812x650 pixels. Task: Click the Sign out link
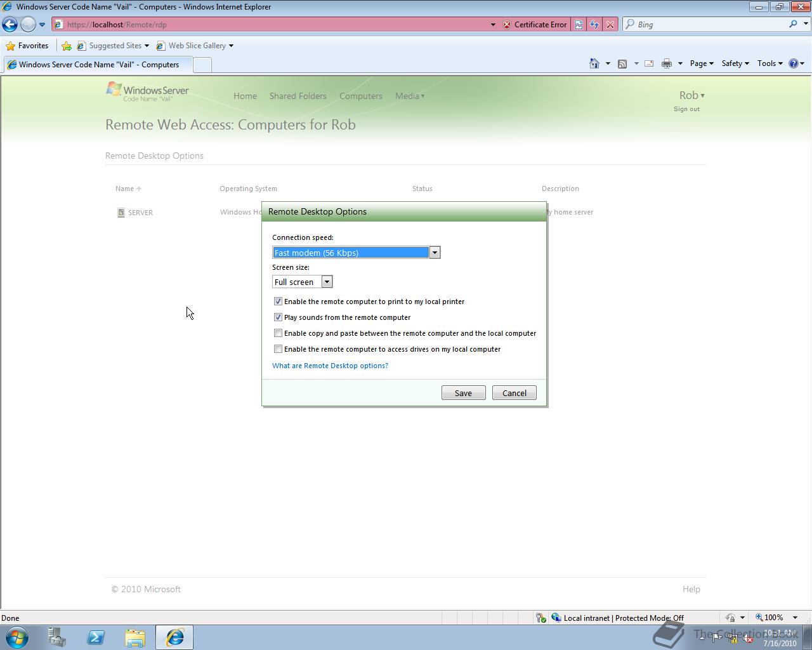pyautogui.click(x=686, y=109)
